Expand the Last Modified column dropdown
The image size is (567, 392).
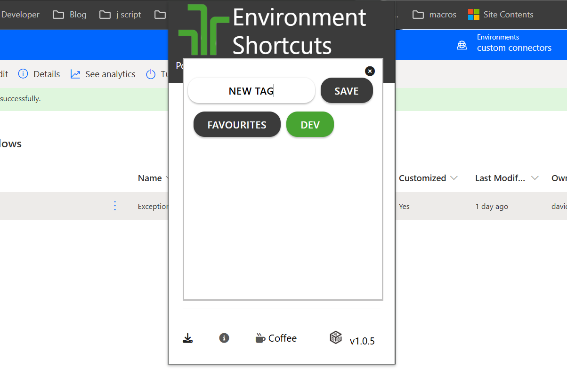click(535, 178)
